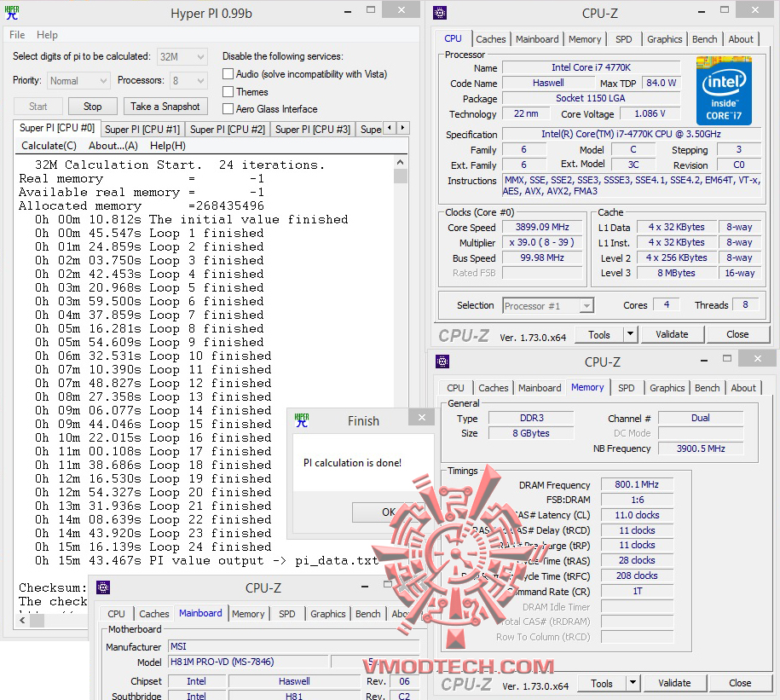Viewport: 780px width, 700px height.
Task: Open the File menu in Hyper PI
Action: click(x=16, y=34)
